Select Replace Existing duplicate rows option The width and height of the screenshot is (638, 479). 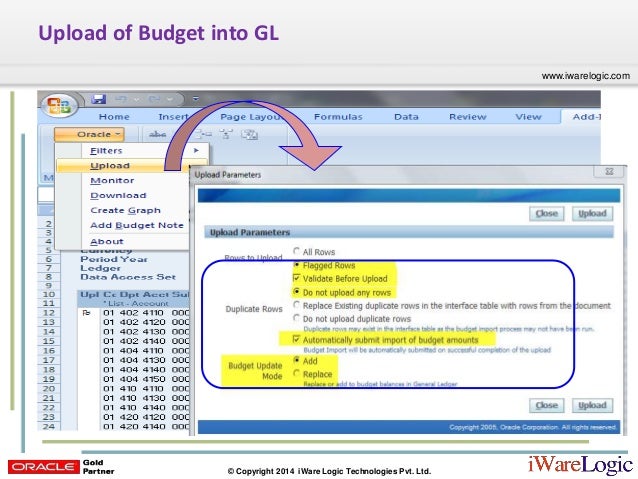click(297, 305)
